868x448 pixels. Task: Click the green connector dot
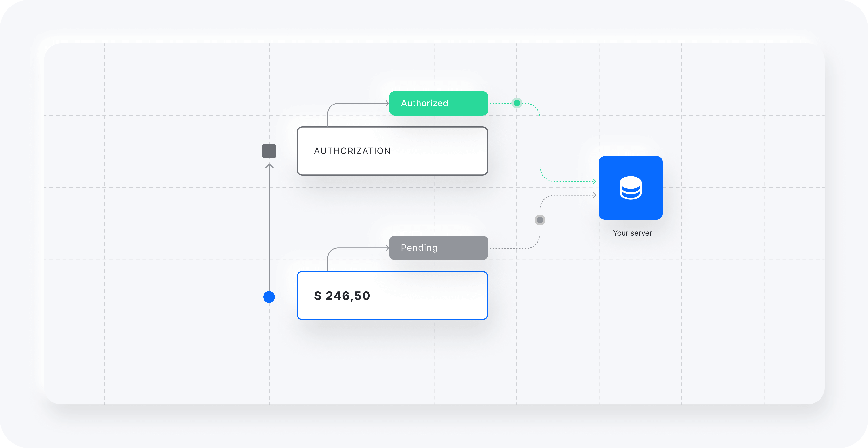[516, 103]
